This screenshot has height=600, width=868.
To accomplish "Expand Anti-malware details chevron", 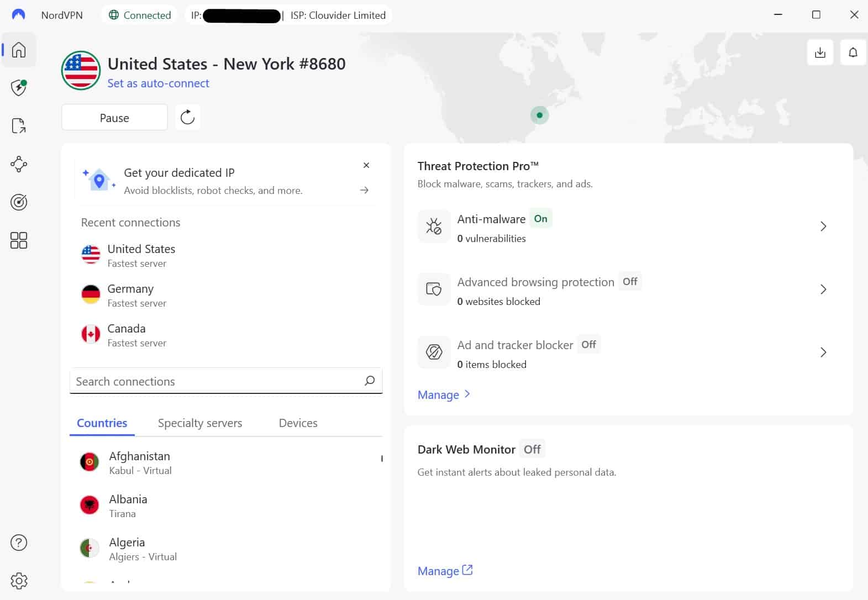I will coord(823,227).
